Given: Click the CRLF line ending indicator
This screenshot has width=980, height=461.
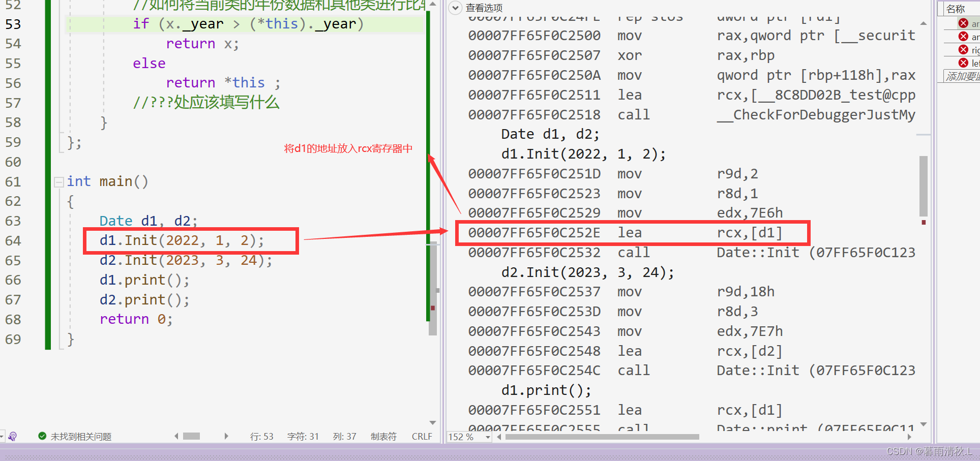Looking at the screenshot, I should click(x=422, y=437).
